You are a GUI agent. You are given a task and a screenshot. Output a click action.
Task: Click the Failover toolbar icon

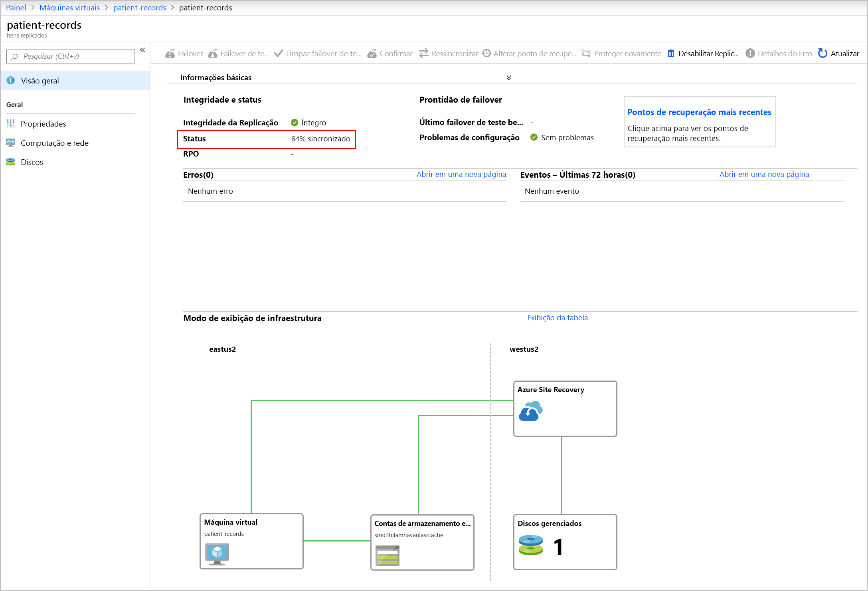pyautogui.click(x=170, y=54)
